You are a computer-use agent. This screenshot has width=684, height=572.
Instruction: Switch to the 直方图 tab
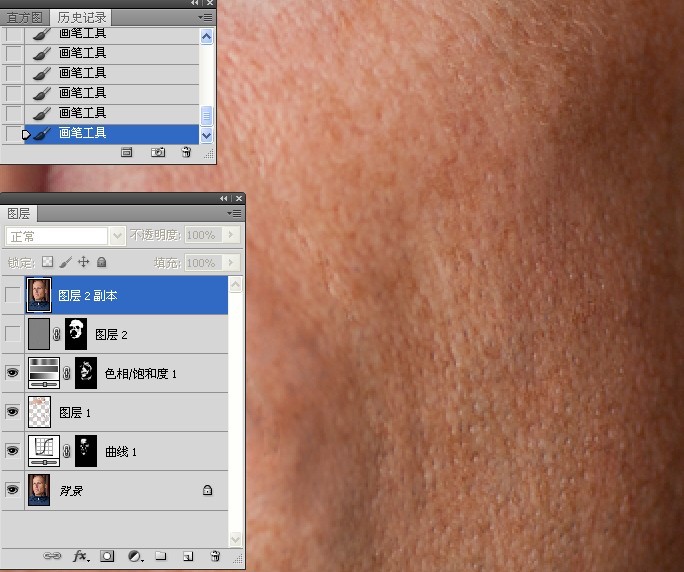(24, 17)
